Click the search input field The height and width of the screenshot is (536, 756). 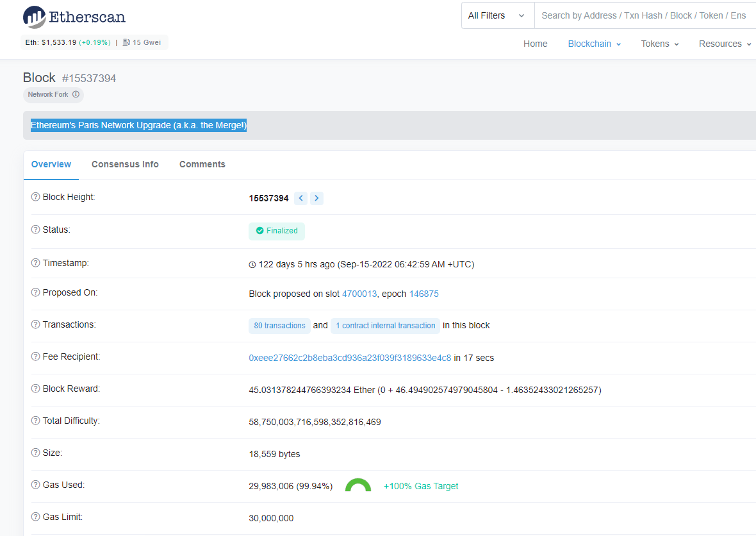pos(645,15)
